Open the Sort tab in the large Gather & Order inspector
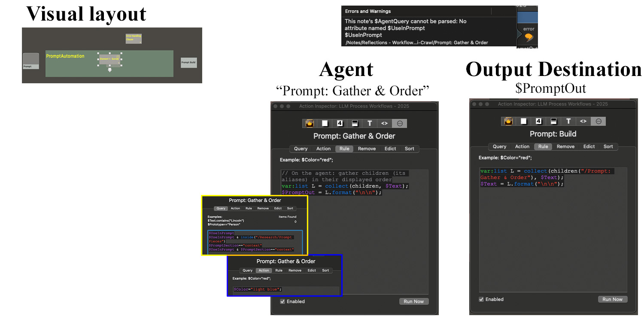The height and width of the screenshot is (322, 644). point(409,149)
